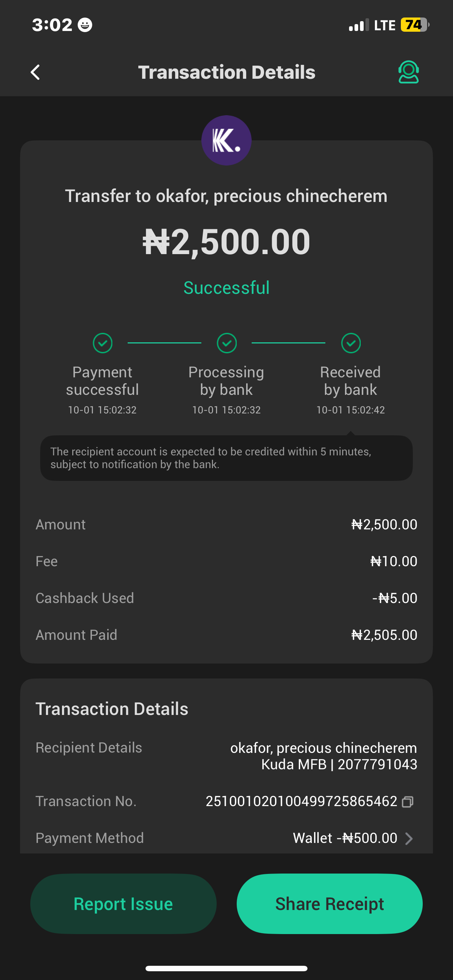The height and width of the screenshot is (980, 453).
Task: Tap the Processing by bank checkmark
Action: (226, 343)
